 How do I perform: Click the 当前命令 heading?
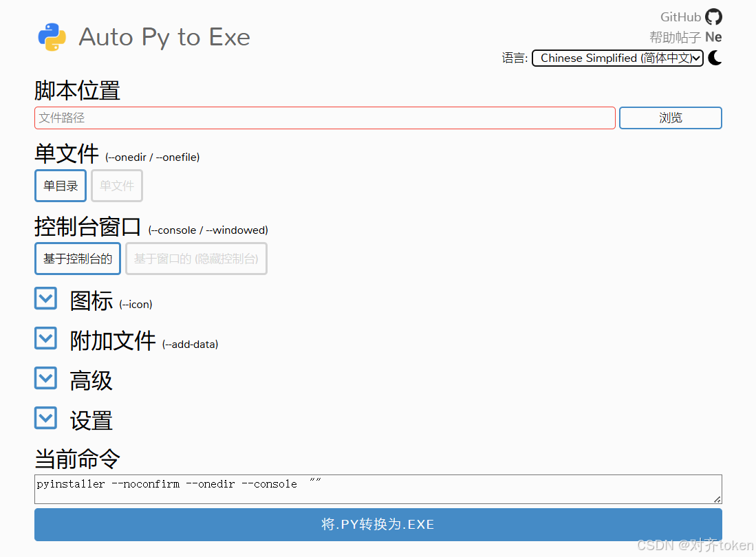pyautogui.click(x=77, y=459)
